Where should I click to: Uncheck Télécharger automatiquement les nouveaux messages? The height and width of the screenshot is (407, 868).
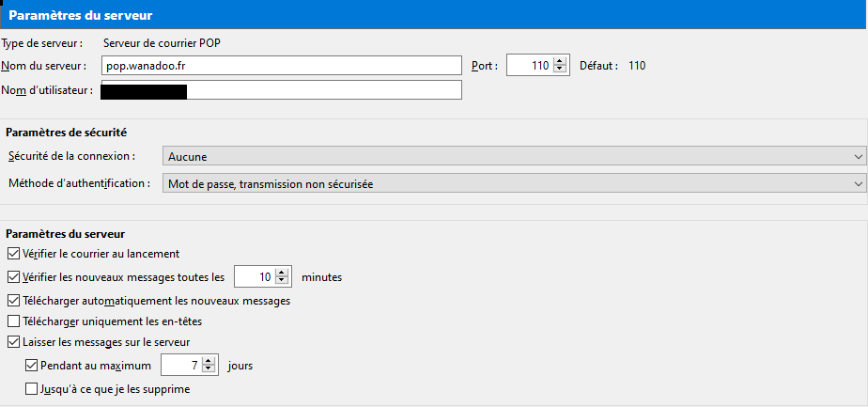click(x=13, y=301)
